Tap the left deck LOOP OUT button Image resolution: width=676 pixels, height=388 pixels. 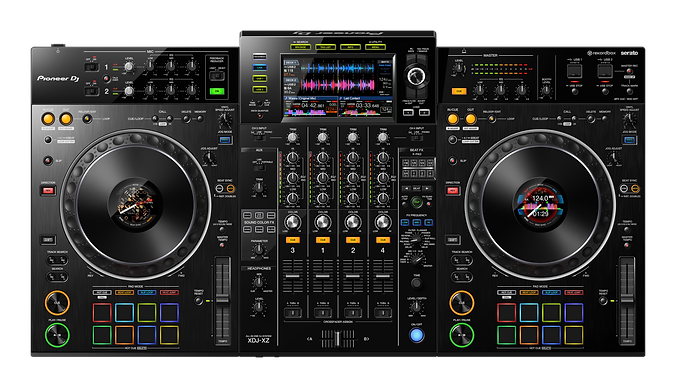click(66, 118)
